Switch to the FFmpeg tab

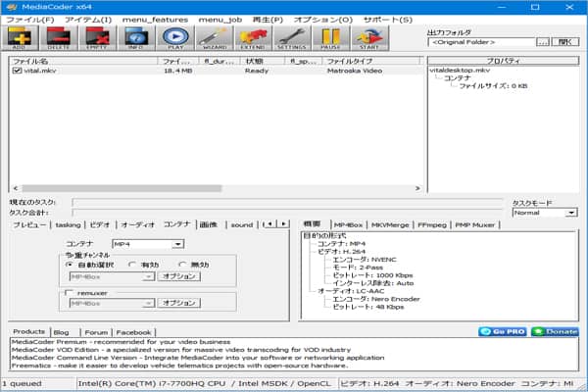click(x=432, y=224)
